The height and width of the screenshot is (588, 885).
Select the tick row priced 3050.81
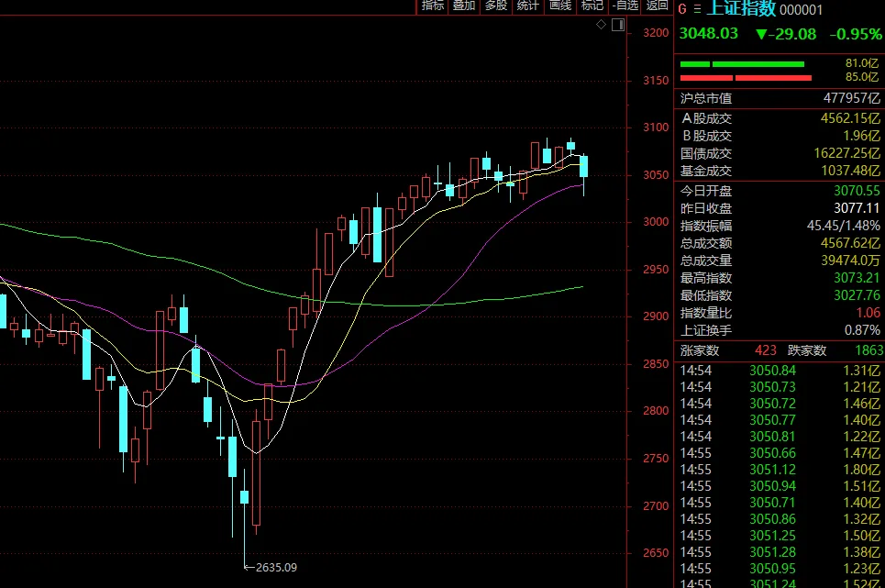pyautogui.click(x=780, y=437)
